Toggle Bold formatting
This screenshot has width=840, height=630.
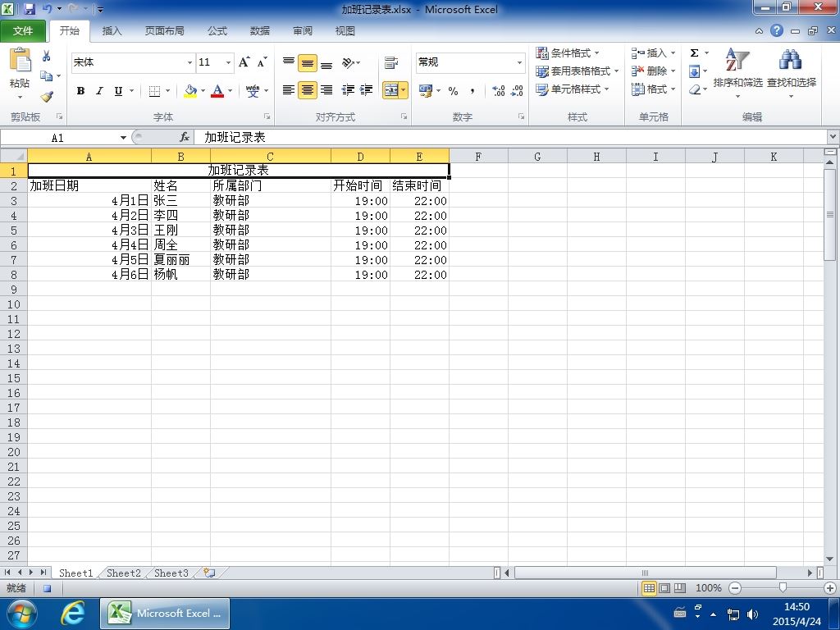tap(81, 91)
